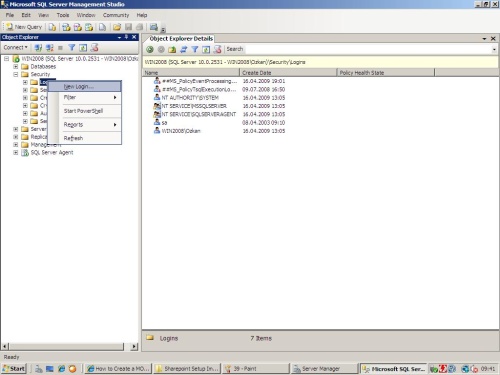This screenshot has width=500, height=375.
Task: Click the Policy Health icon in Details toolbar
Action: (x=217, y=50)
